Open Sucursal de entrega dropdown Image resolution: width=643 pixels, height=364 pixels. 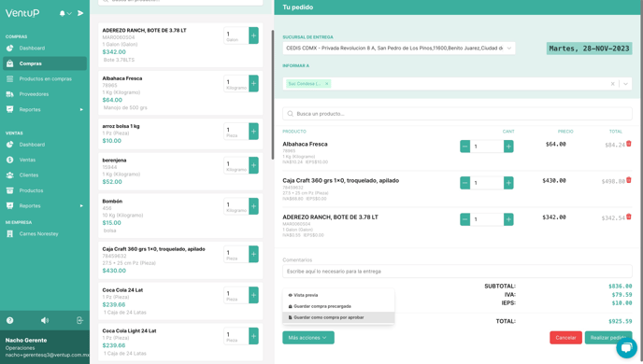(398, 48)
